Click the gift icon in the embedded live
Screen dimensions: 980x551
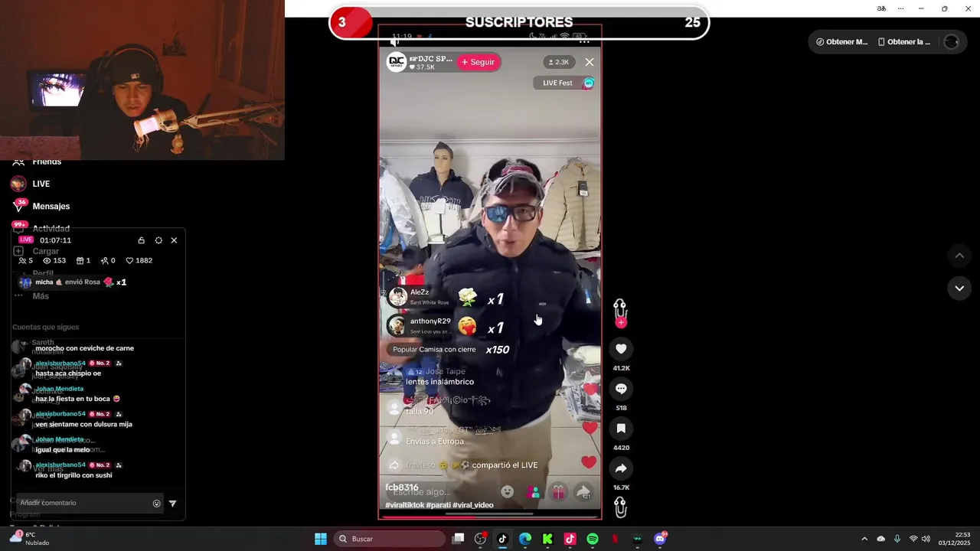click(x=558, y=492)
